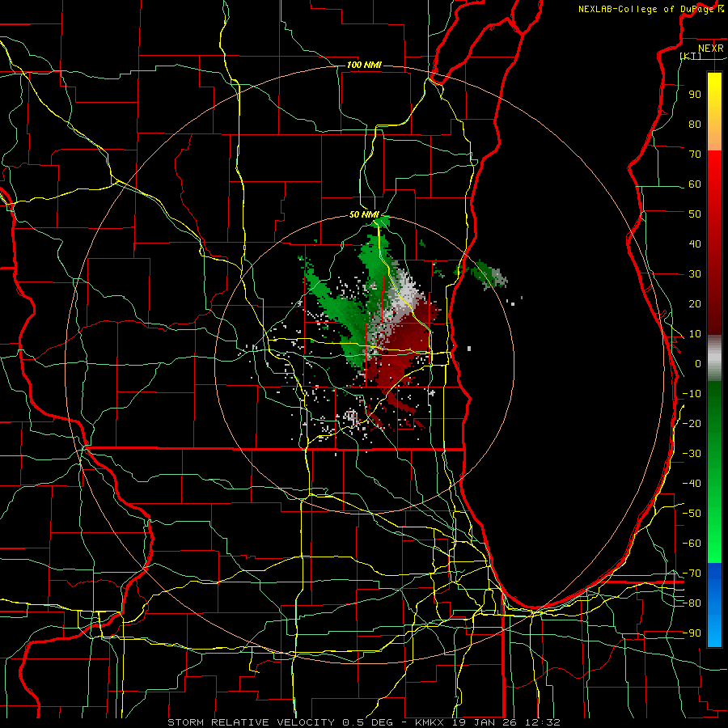
Task: Click the -10 value on the velocity scale
Action: [x=692, y=394]
